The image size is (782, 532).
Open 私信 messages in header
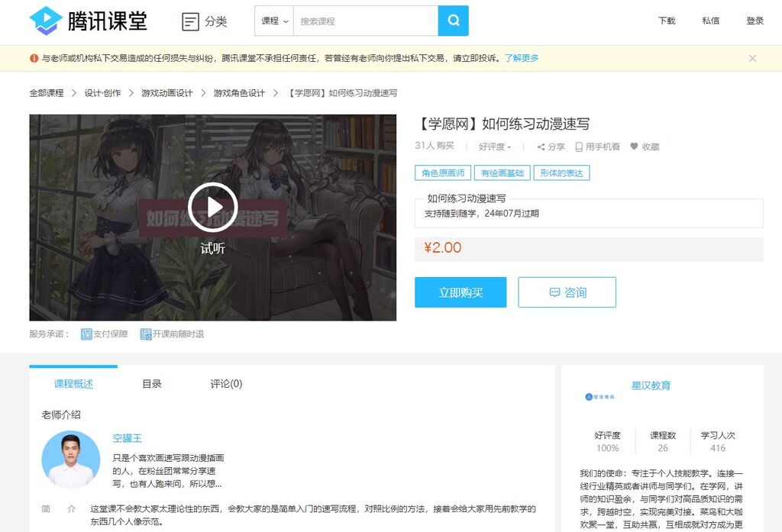click(711, 21)
